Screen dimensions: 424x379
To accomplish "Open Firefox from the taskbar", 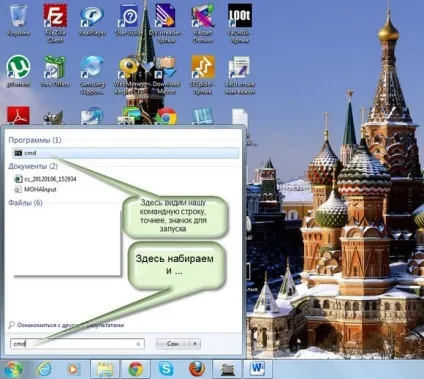I will [197, 369].
